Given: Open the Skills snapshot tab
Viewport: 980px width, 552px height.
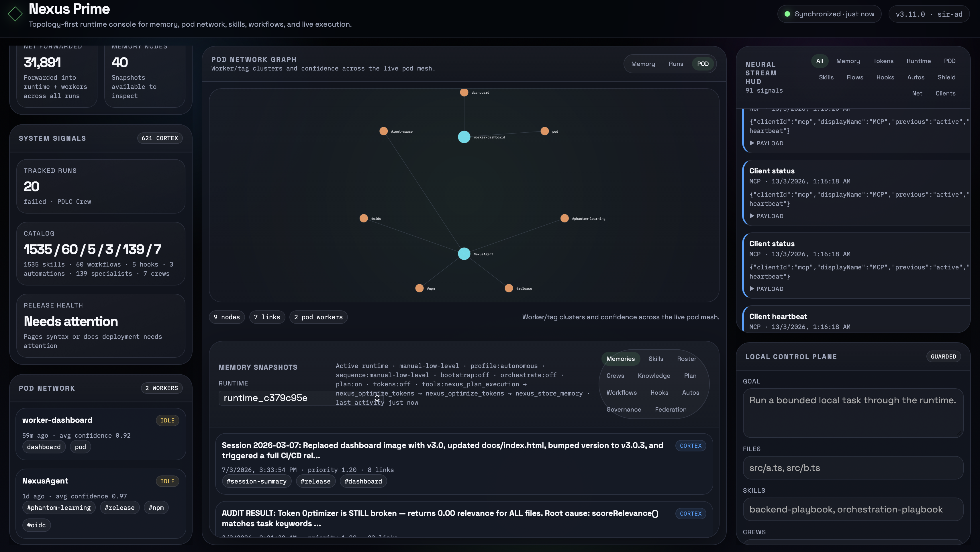Looking at the screenshot, I should point(656,359).
